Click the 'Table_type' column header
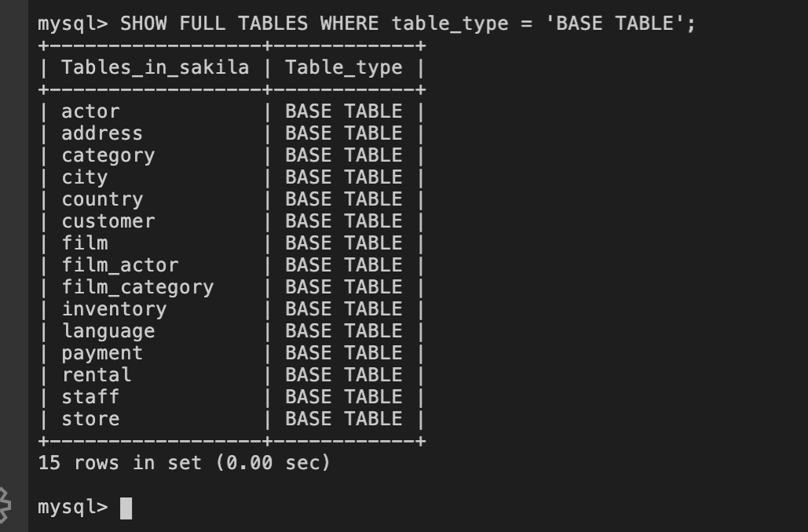Screen dimensions: 808x532 click(344, 67)
